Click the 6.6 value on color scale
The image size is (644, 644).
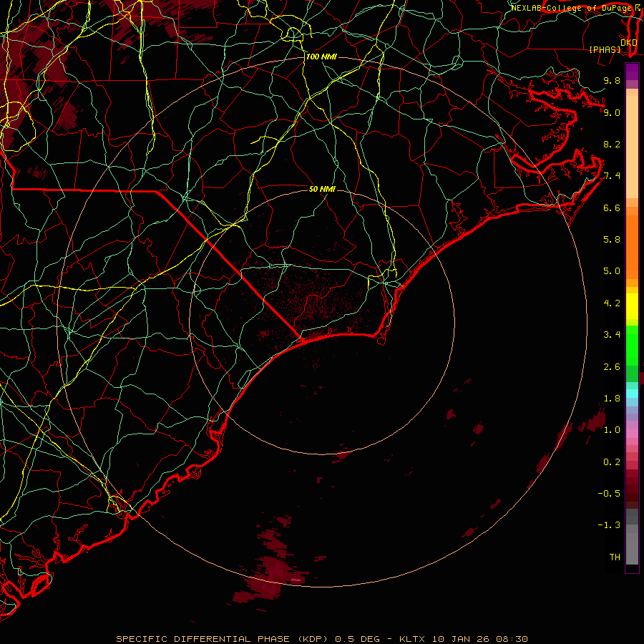[x=612, y=208]
